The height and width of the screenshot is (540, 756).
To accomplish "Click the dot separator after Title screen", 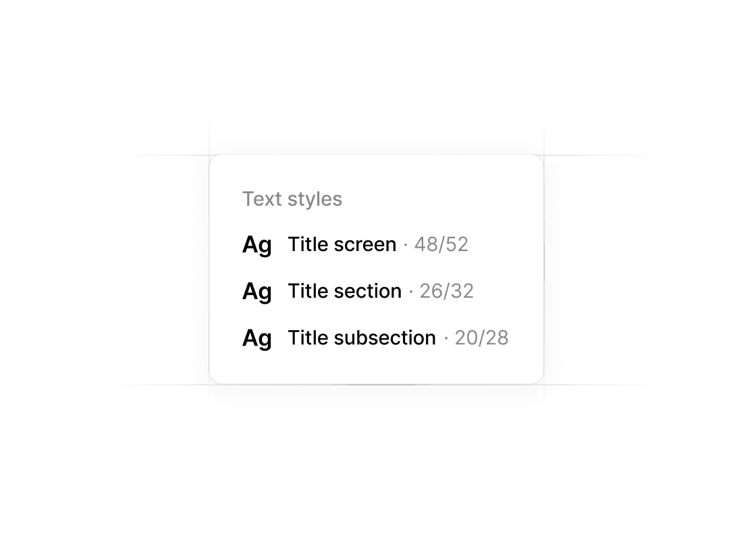I will tap(406, 245).
